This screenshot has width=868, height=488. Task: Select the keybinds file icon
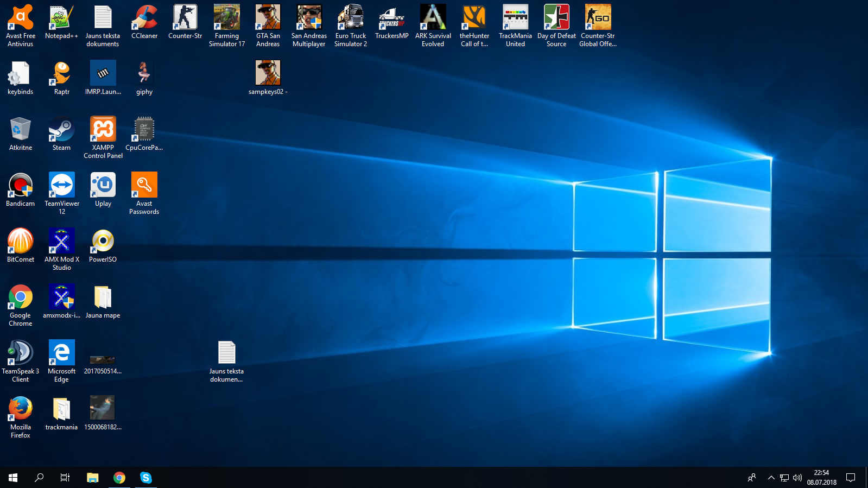[x=21, y=78]
